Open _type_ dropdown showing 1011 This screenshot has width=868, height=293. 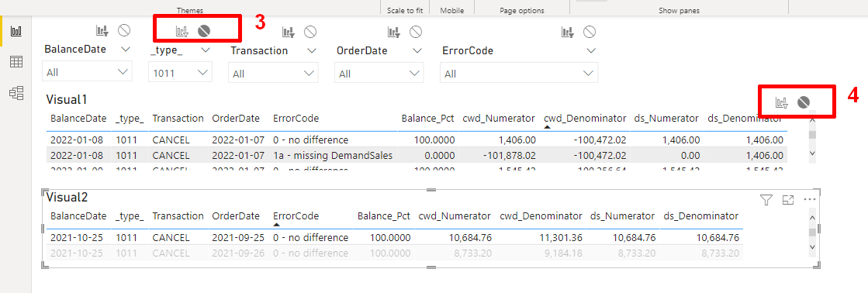click(181, 72)
